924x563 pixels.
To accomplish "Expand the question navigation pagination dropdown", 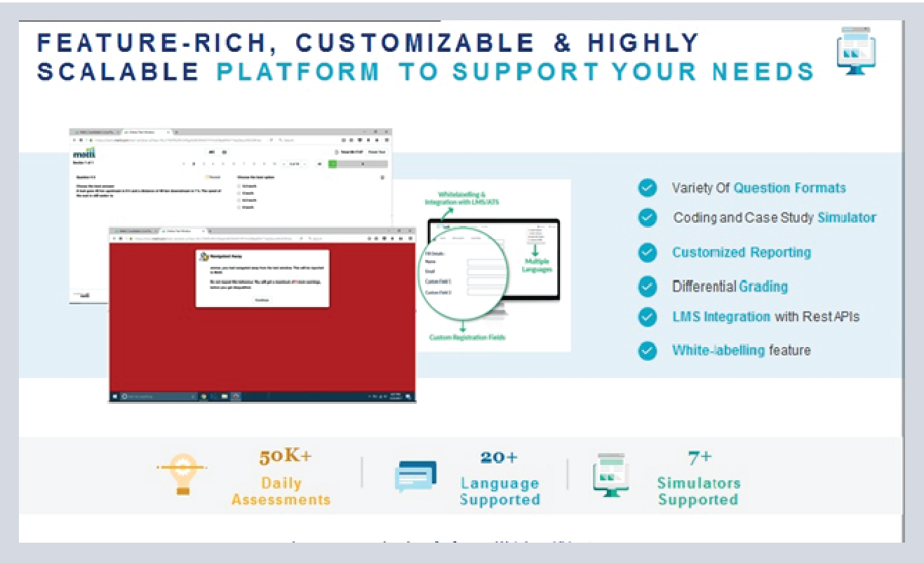I will coord(295,163).
